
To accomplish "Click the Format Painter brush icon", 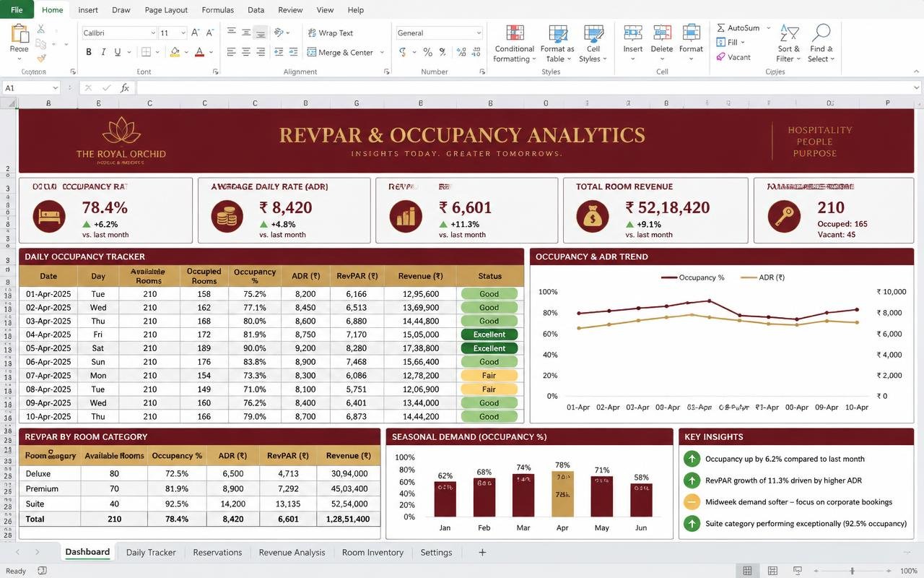I will coord(40,58).
